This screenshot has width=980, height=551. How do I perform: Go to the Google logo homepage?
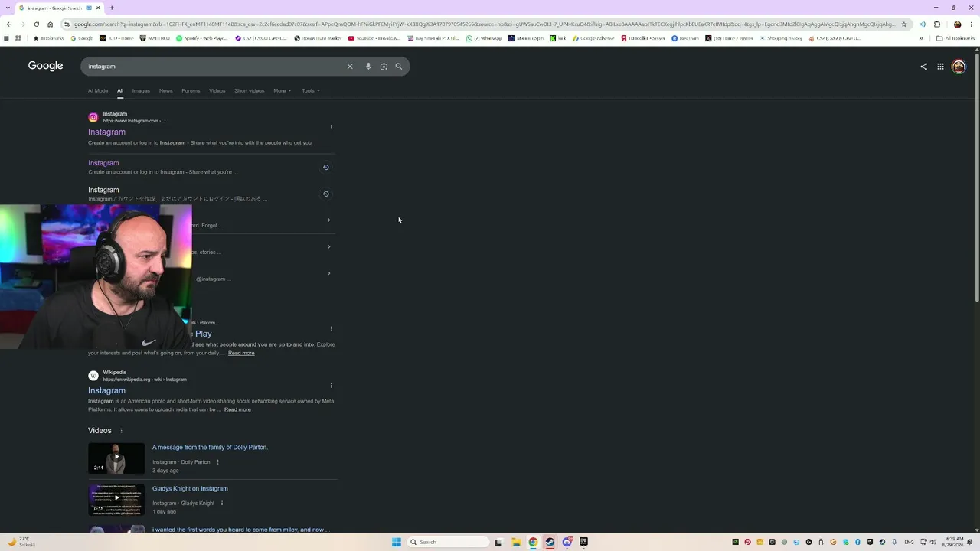46,66
